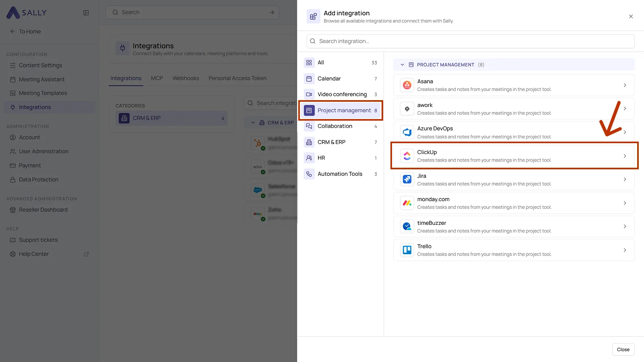Expand the Azure DevOps chevron
Screen dimensions: 644x362
(x=625, y=132)
